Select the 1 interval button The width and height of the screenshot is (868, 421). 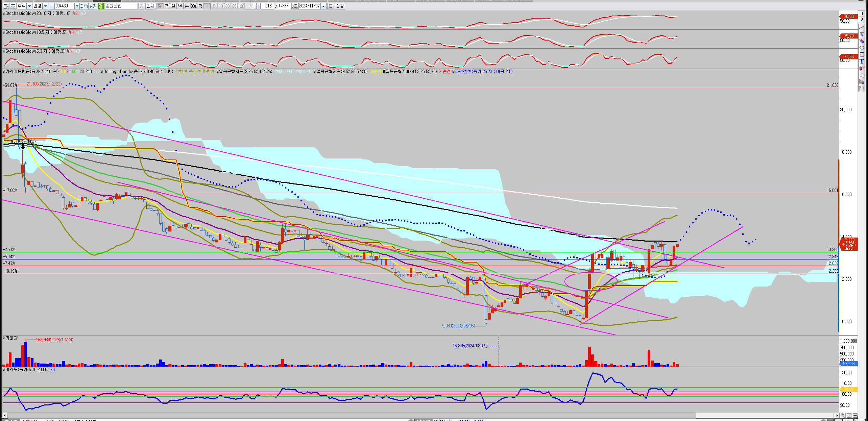click(x=207, y=6)
